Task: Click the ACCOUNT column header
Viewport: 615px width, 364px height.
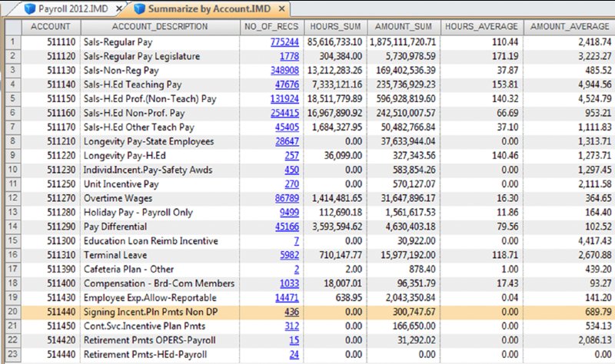Action: (51, 27)
